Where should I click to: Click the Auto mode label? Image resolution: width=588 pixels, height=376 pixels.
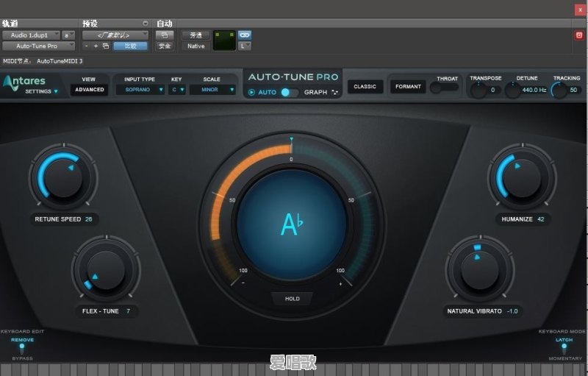point(267,92)
